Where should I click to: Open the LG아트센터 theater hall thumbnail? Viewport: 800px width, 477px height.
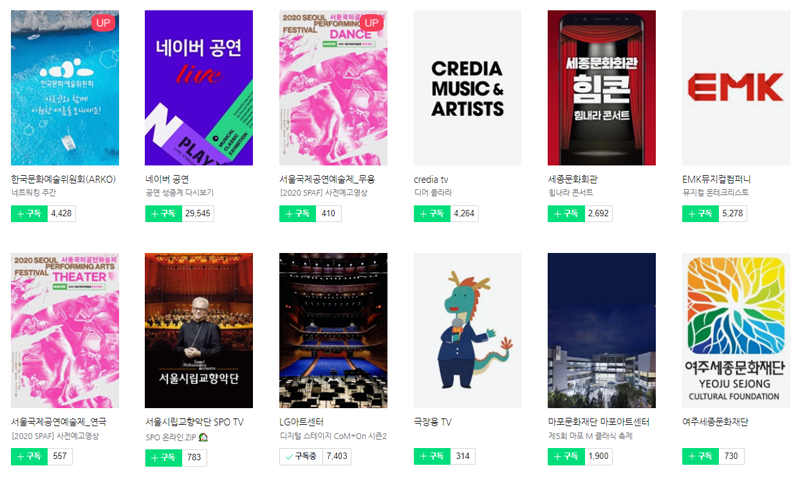pos(333,331)
